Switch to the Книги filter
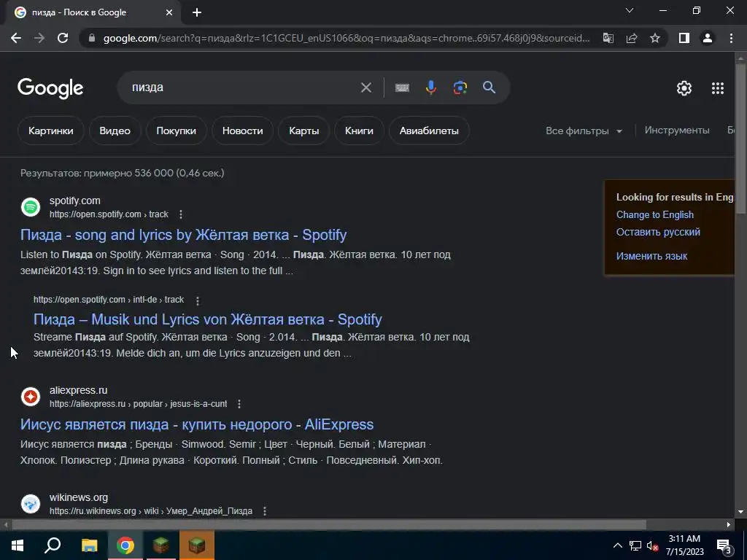The width and height of the screenshot is (747, 560). coord(359,131)
